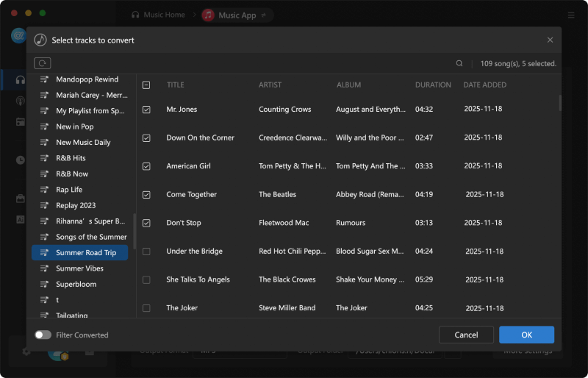
Task: Check the Under the Bridge track
Action: (146, 252)
